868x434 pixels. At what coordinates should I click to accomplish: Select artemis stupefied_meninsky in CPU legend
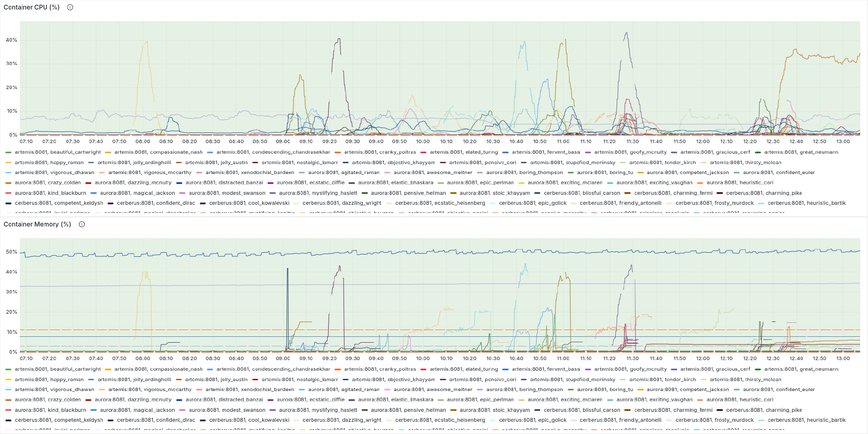pyautogui.click(x=572, y=163)
